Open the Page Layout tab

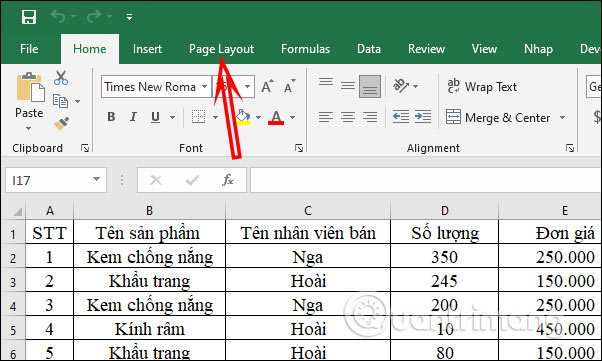tap(221, 49)
